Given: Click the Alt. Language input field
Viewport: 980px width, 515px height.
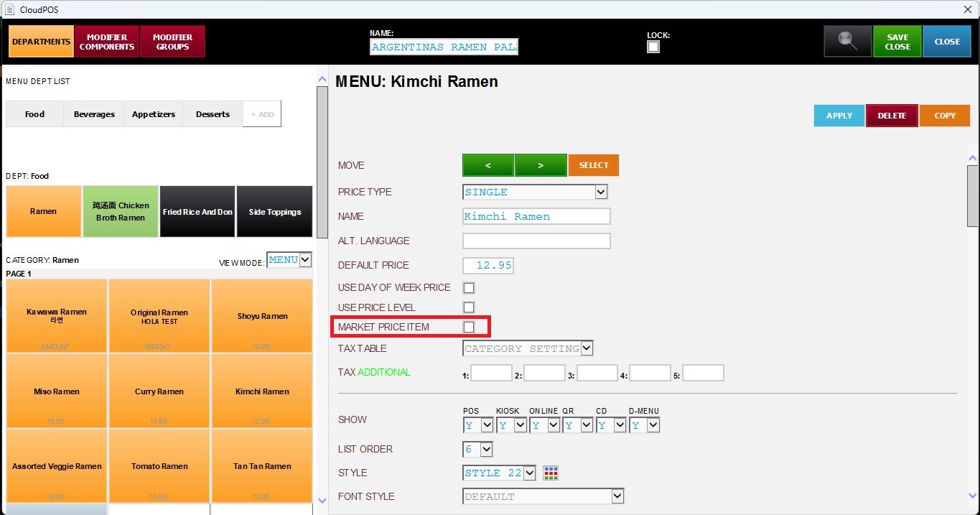Looking at the screenshot, I should (536, 241).
